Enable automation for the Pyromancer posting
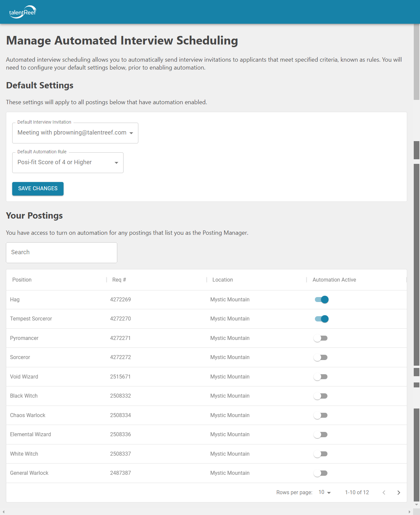The height and width of the screenshot is (515, 420). [320, 338]
